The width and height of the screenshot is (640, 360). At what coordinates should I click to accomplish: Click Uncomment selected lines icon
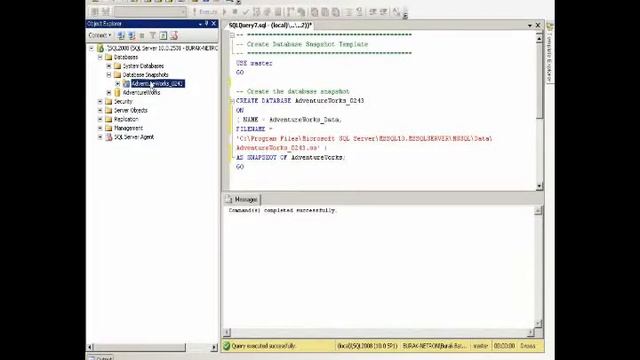click(x=359, y=12)
